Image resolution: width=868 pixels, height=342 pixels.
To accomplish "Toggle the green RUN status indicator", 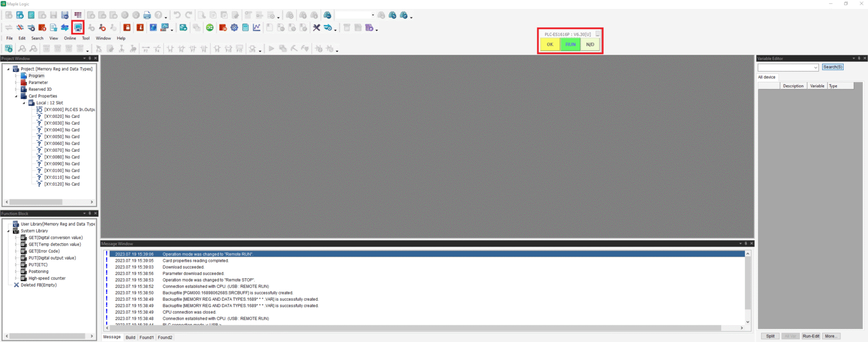I will [x=570, y=44].
